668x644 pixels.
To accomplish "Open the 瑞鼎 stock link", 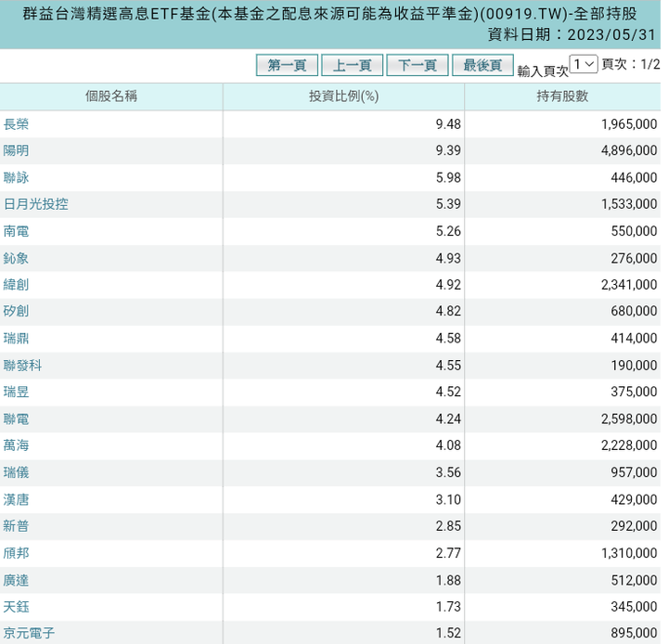I will [16, 338].
